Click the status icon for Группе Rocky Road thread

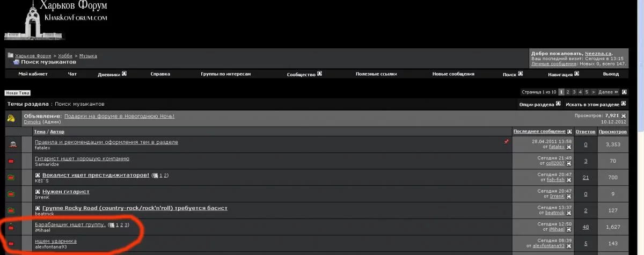pyautogui.click(x=11, y=210)
